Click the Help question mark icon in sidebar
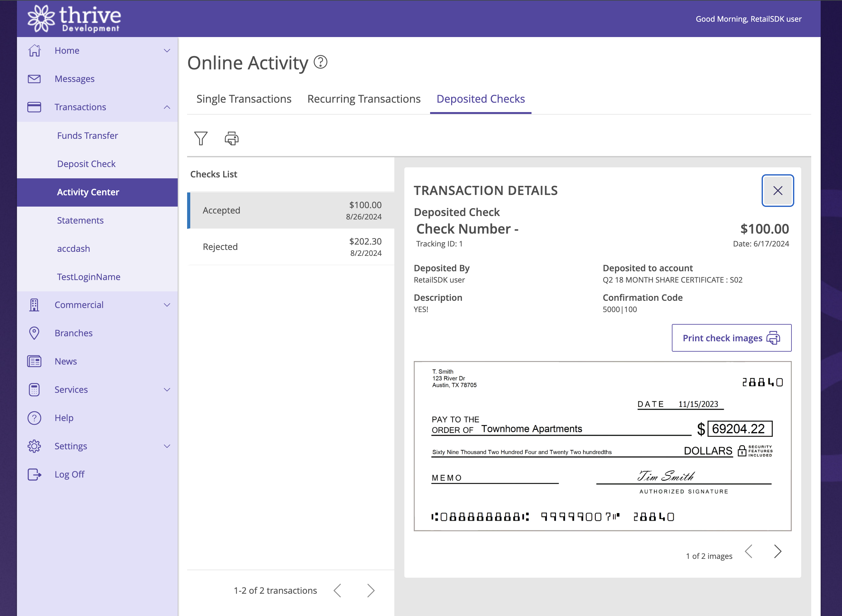Image resolution: width=842 pixels, height=616 pixels. [x=34, y=418]
